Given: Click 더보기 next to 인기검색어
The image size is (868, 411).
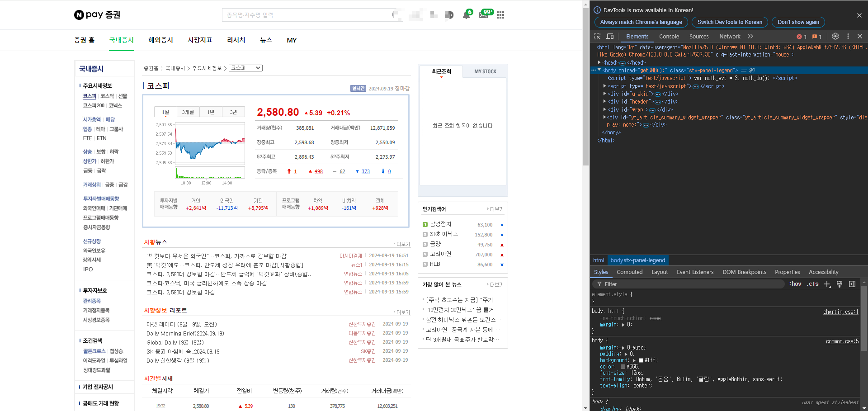Looking at the screenshot, I should click(x=496, y=209).
